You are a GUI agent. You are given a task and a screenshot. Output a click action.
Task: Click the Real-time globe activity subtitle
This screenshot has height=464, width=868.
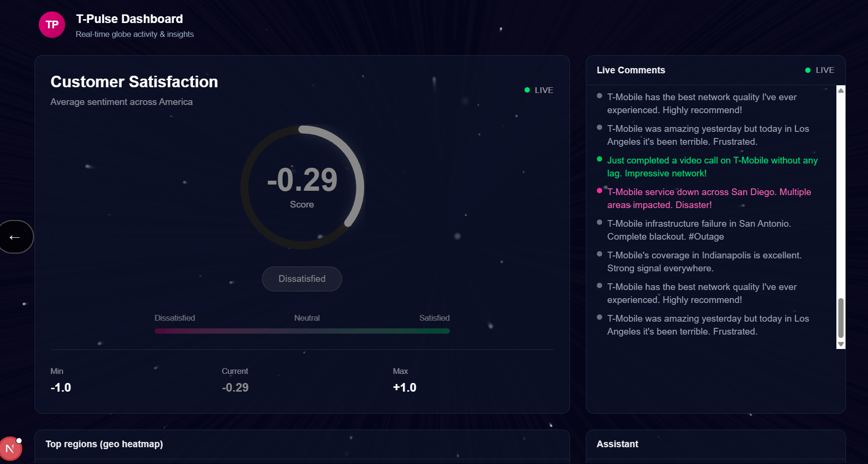point(135,34)
